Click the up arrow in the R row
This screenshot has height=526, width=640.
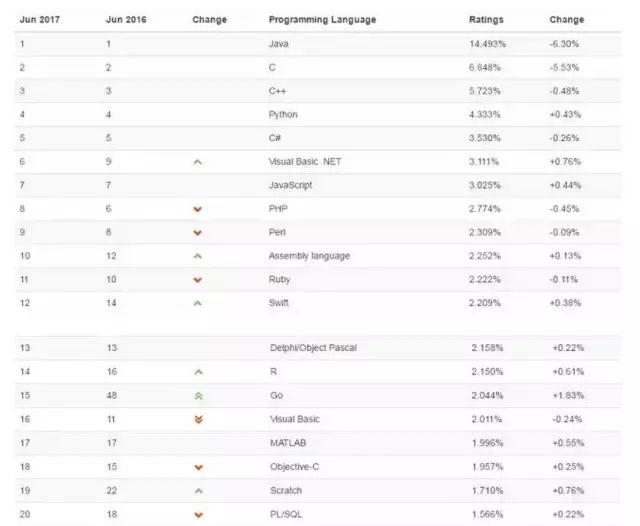pyautogui.click(x=199, y=372)
